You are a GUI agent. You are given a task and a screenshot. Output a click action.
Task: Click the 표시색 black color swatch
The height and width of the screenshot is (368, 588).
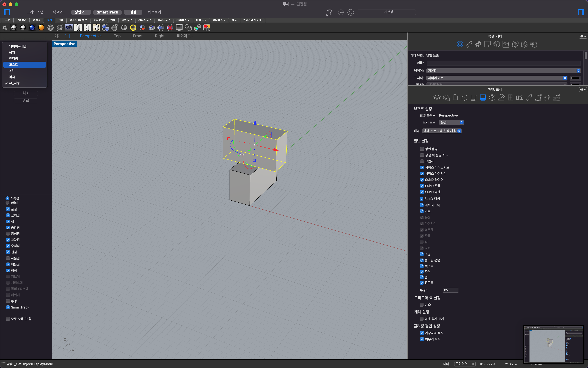click(575, 78)
